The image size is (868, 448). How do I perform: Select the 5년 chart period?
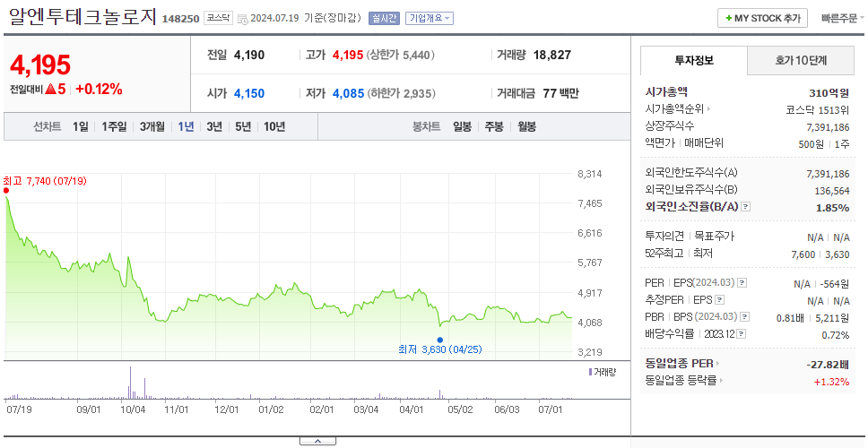pos(243,126)
